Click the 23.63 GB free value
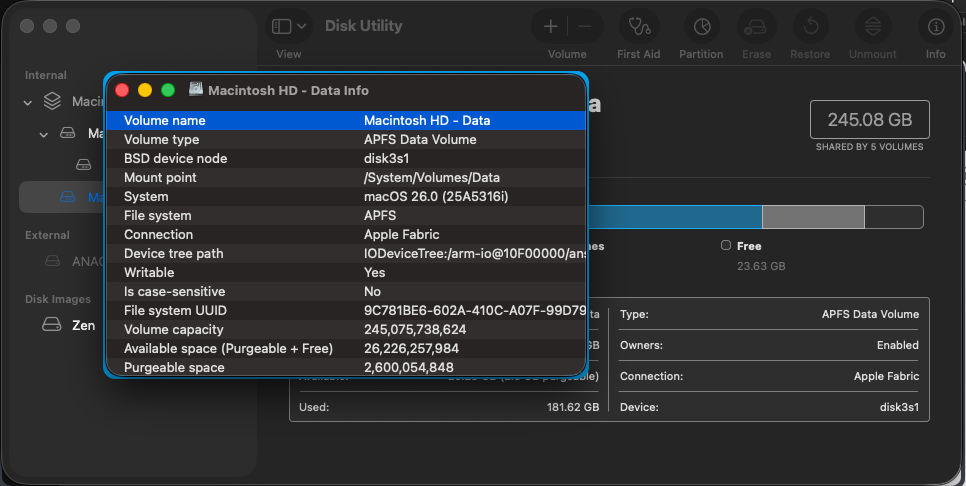Viewport: 966px width, 486px height. 761,266
